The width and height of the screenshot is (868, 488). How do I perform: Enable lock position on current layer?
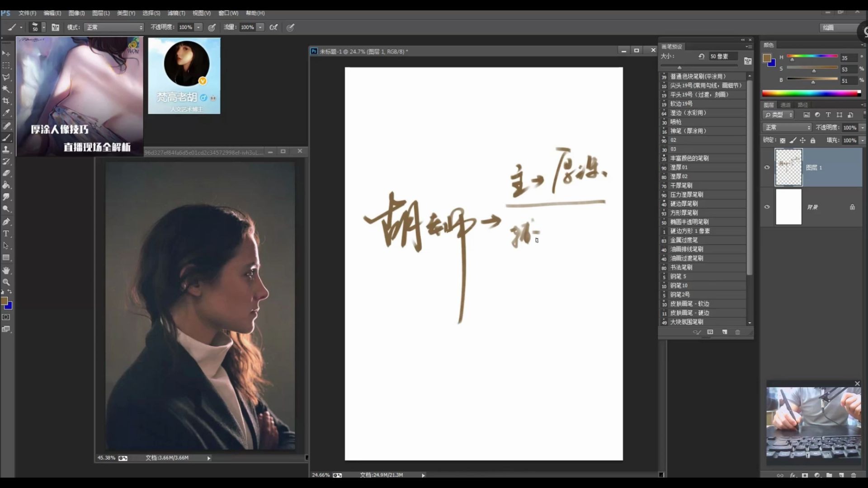click(803, 141)
